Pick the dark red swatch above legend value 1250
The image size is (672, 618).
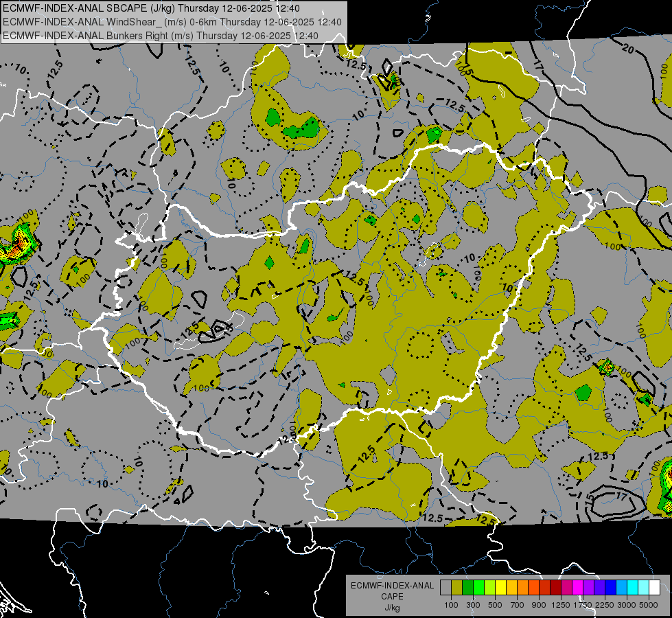555,588
